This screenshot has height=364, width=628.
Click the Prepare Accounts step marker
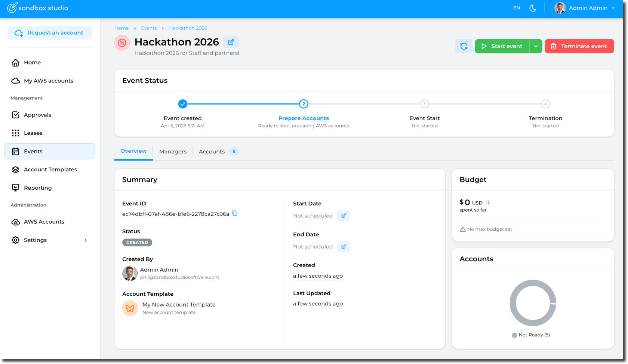coord(304,104)
